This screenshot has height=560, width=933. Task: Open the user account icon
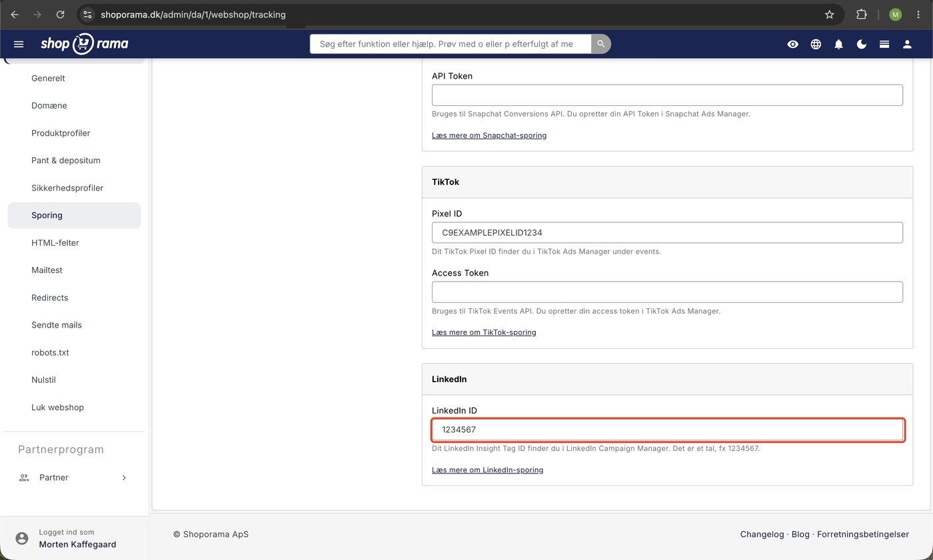click(907, 44)
